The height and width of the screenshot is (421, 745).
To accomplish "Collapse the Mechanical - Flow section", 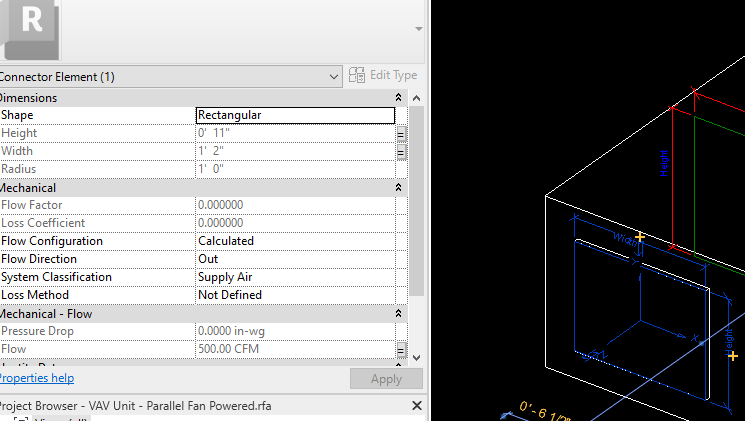I will pyautogui.click(x=398, y=314).
